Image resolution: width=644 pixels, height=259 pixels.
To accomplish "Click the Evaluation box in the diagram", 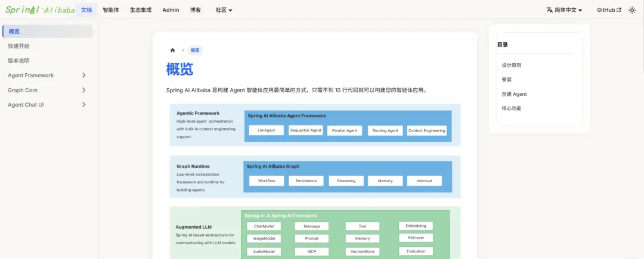I will [416, 251].
